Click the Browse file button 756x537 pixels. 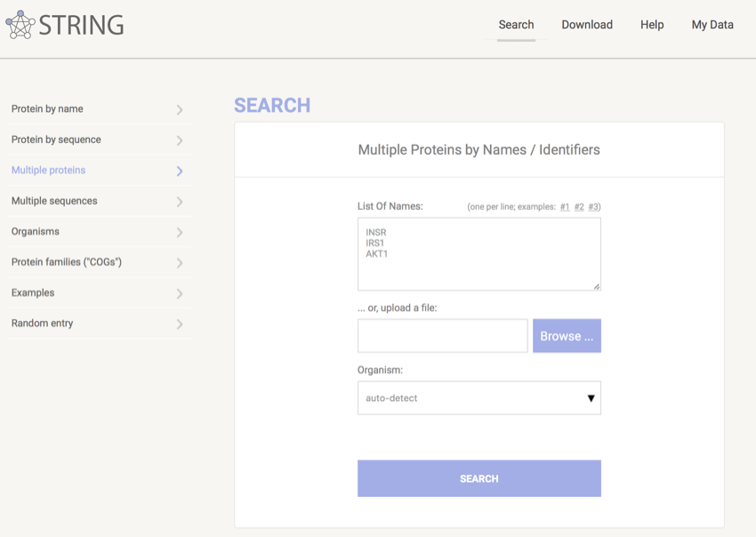(x=567, y=336)
